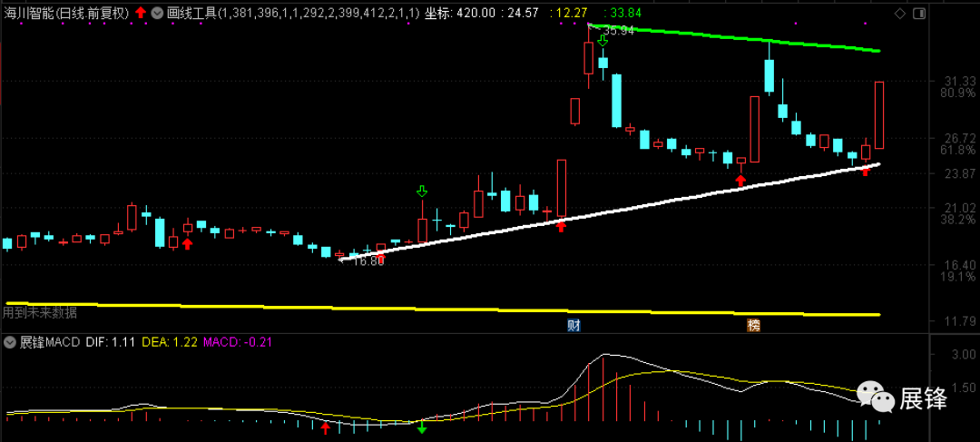Click the red up arrow directly above the 榜 marker
The height and width of the screenshot is (442, 980).
740,181
